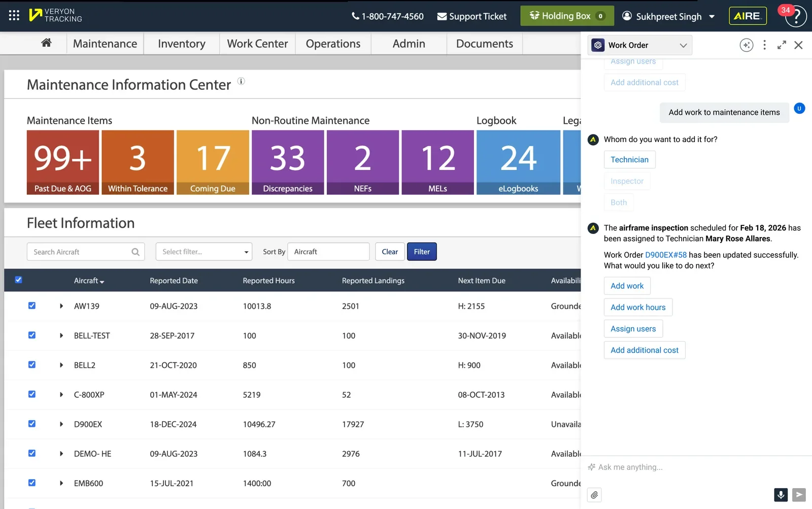Open the Select filter dropdown
This screenshot has height=509, width=812.
point(204,252)
